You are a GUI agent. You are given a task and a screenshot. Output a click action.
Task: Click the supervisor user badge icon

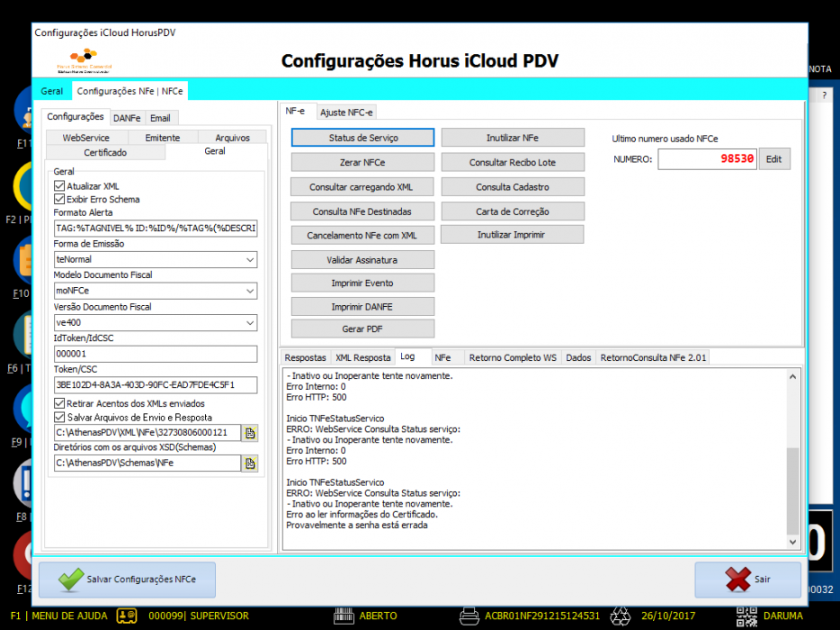tap(127, 616)
